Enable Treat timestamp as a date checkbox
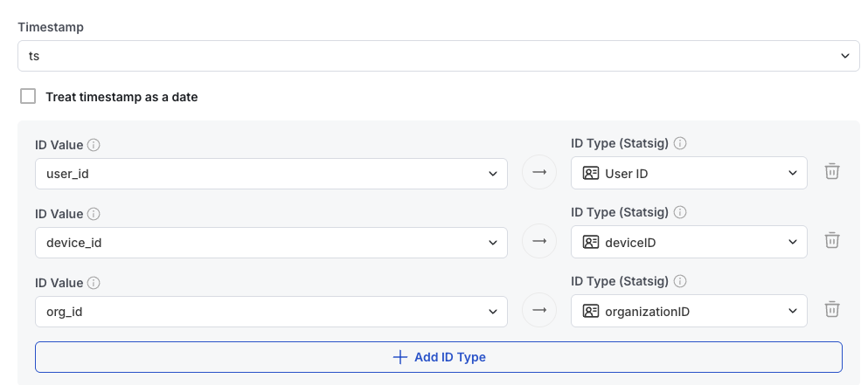Screen dimensions: 868x385 [28, 96]
